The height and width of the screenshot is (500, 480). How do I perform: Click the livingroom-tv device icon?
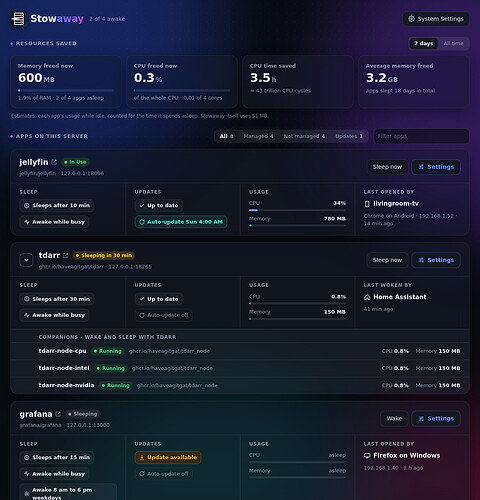[x=367, y=204]
